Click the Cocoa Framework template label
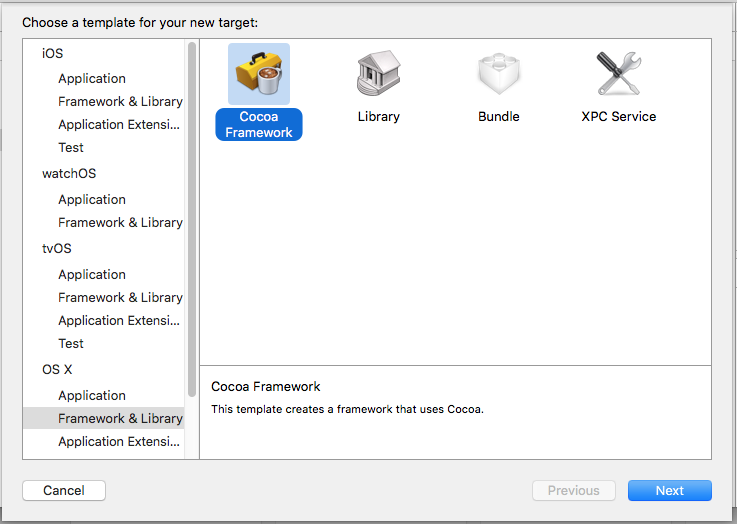Image resolution: width=737 pixels, height=524 pixels. pos(259,125)
